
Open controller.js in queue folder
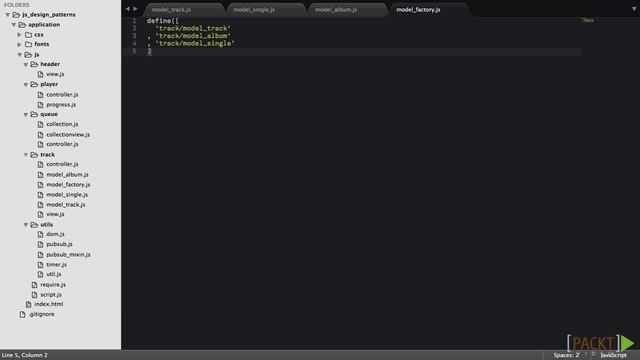[62, 144]
